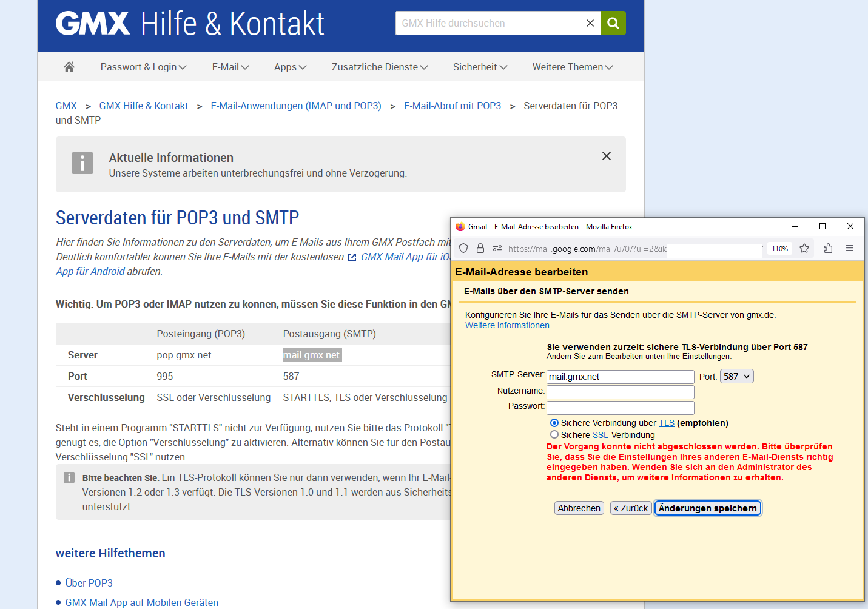Click the « Zurück button
Screen dimensions: 868x609
click(631, 508)
